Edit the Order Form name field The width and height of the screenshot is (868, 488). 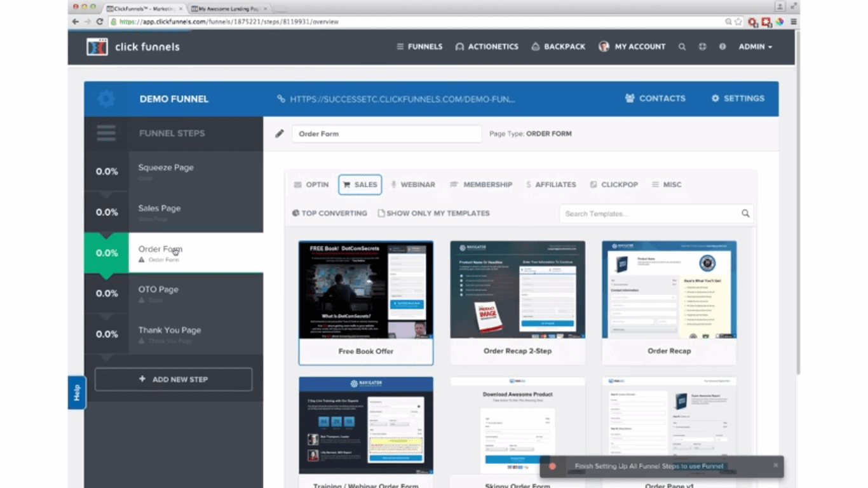pyautogui.click(x=386, y=133)
